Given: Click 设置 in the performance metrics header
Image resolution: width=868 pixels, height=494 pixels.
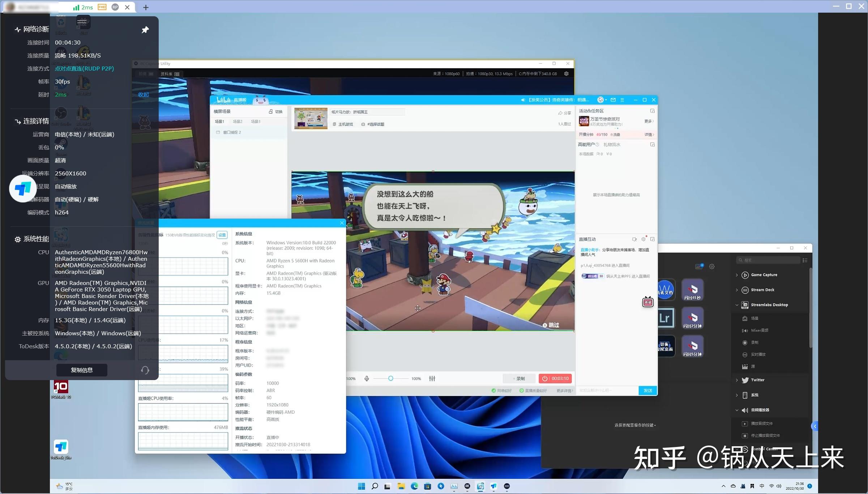Looking at the screenshot, I should point(222,235).
